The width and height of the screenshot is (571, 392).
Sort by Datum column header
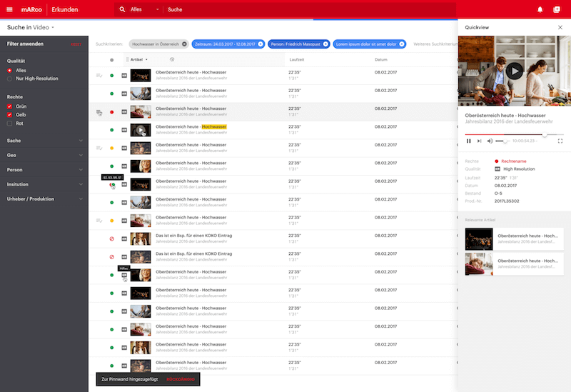(381, 59)
